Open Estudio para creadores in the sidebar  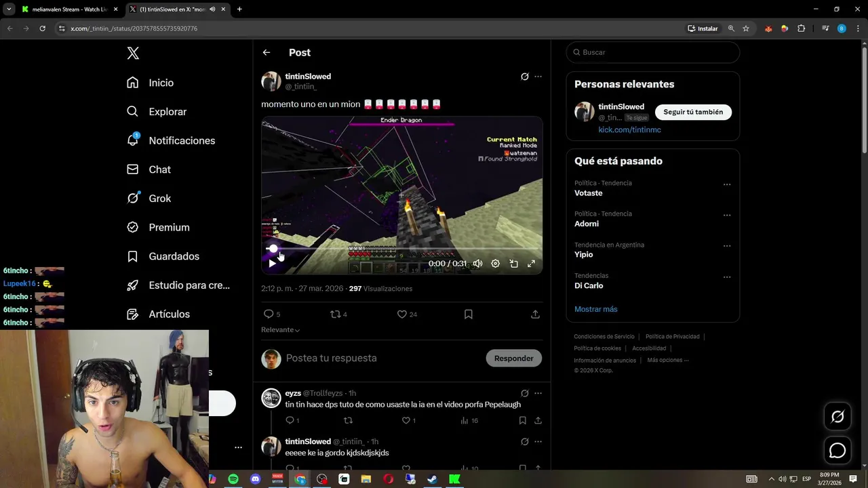click(178, 285)
